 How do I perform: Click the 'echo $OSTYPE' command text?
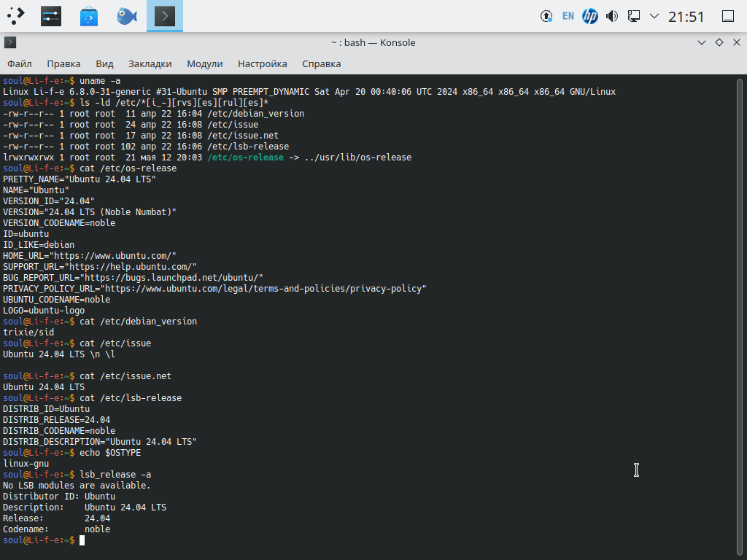point(110,453)
